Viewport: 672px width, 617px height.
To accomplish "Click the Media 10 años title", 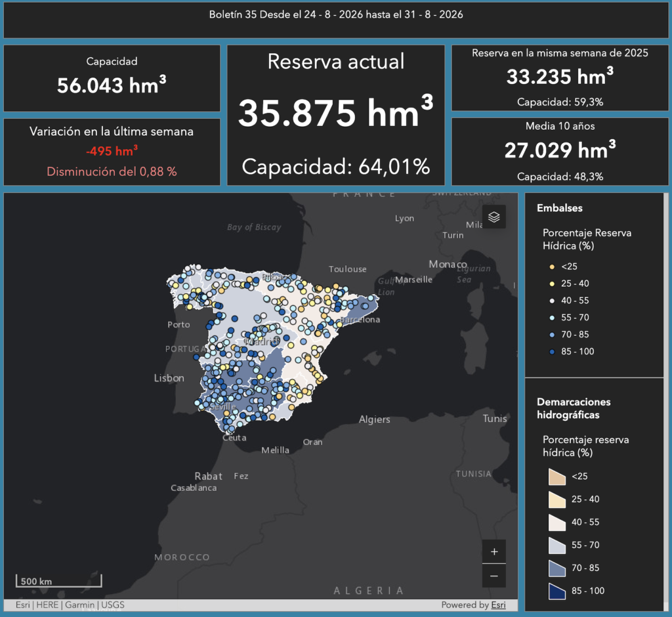I will tap(560, 126).
